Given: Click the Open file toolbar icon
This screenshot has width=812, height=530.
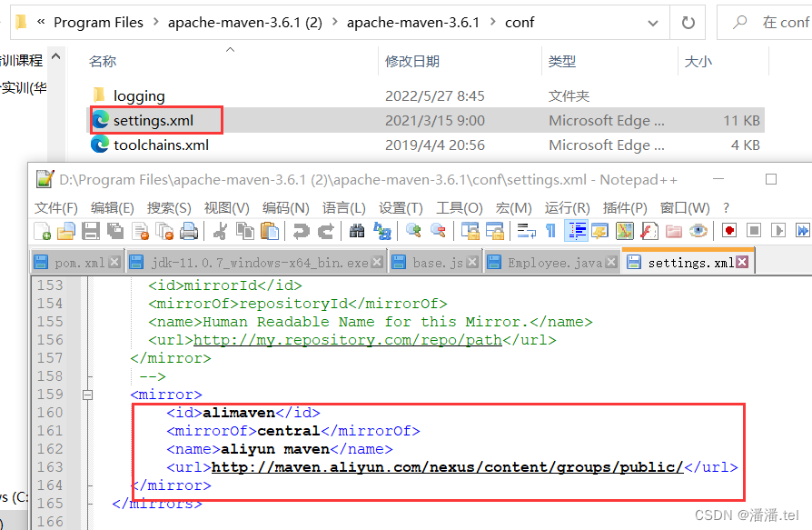Looking at the screenshot, I should pos(65,231).
